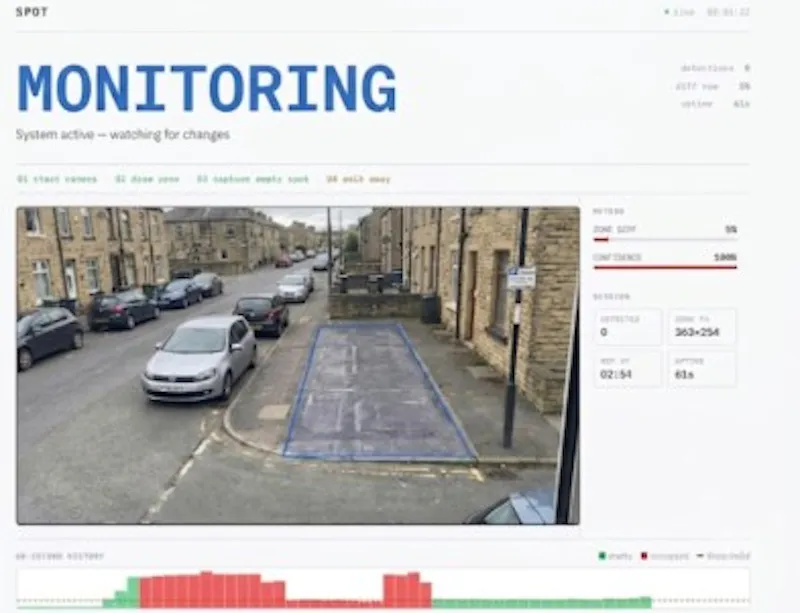Viewport: 800px width, 613px height.
Task: Click the clock time in the top right
Action: (x=728, y=12)
